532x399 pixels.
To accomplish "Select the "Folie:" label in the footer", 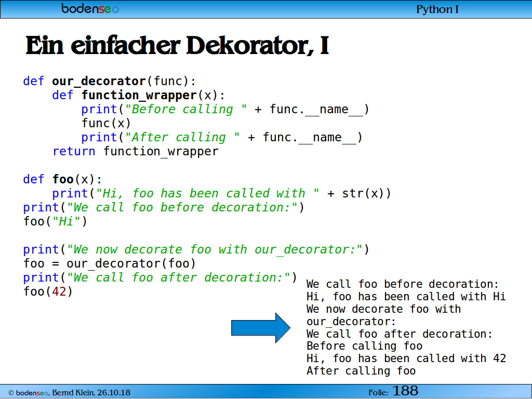I will click(378, 393).
